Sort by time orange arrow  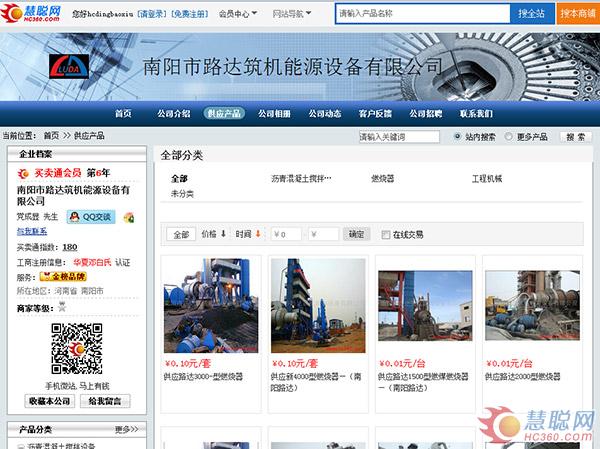click(x=258, y=233)
